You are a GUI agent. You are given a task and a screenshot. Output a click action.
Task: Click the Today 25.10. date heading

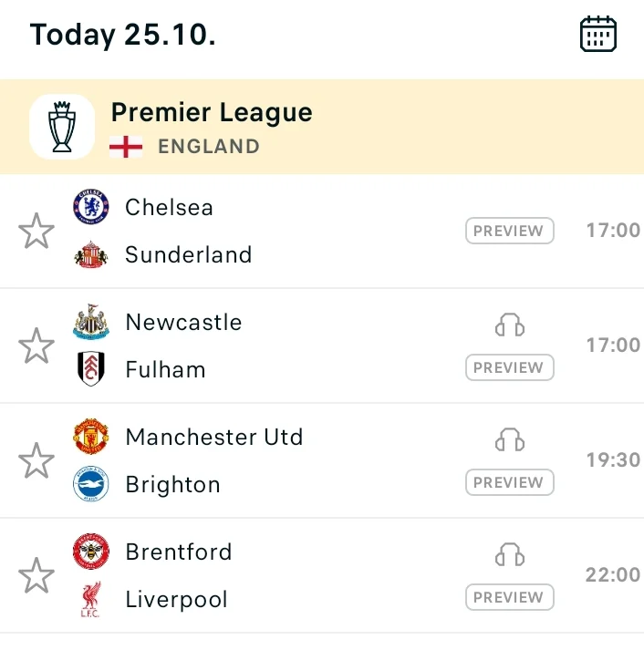pos(122,35)
